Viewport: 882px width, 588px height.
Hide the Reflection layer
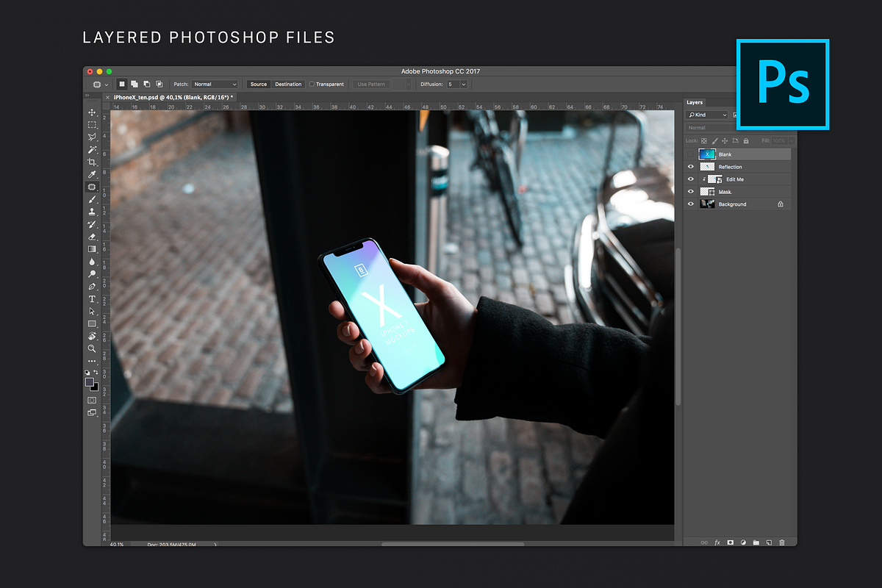click(x=691, y=167)
